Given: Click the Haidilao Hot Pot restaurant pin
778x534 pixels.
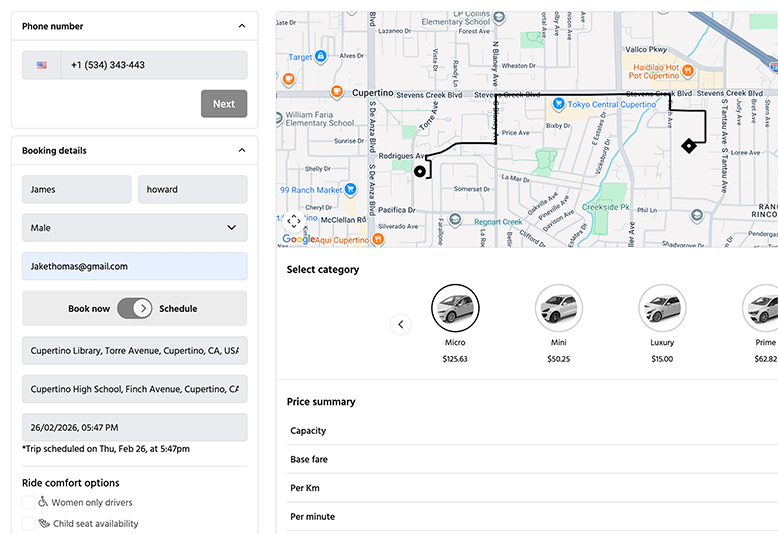Looking at the screenshot, I should point(688,70).
